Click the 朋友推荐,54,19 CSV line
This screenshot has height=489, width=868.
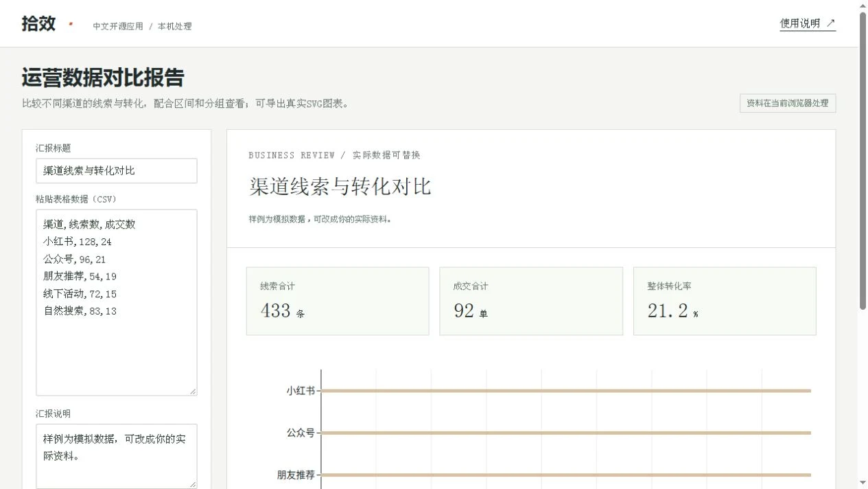(x=80, y=277)
